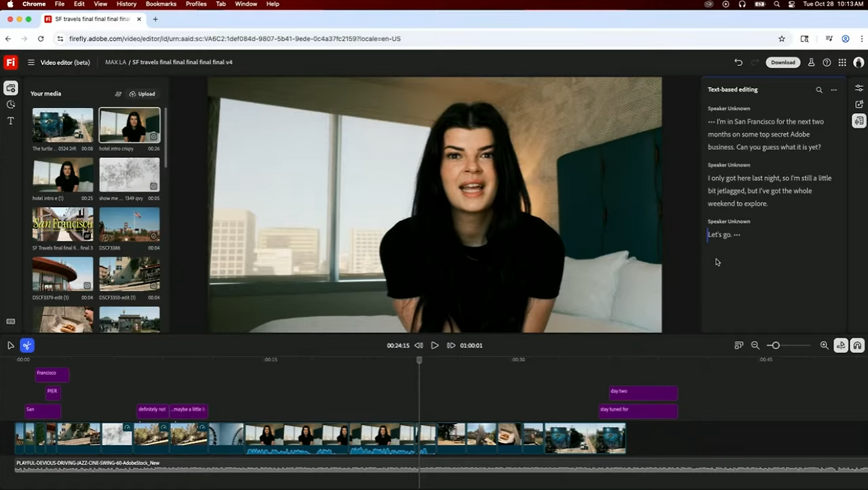Select 'The turtle' media thumbnail
This screenshot has height=490, width=868.
[63, 125]
